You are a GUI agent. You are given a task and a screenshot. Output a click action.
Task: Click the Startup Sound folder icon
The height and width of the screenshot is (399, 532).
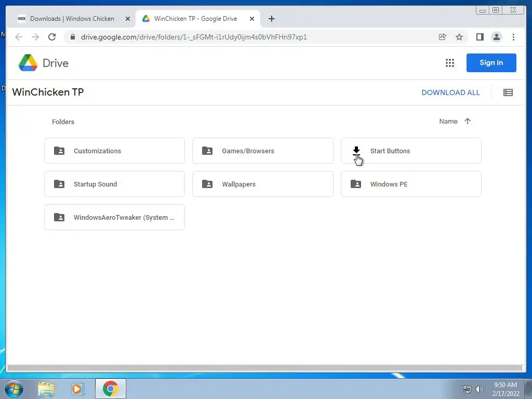(59, 184)
